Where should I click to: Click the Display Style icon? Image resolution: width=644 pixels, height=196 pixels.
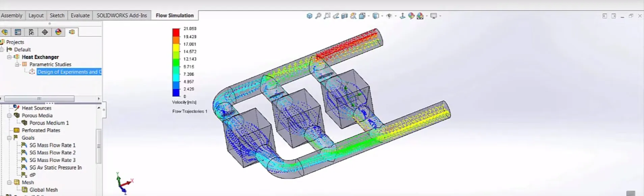[x=375, y=16]
